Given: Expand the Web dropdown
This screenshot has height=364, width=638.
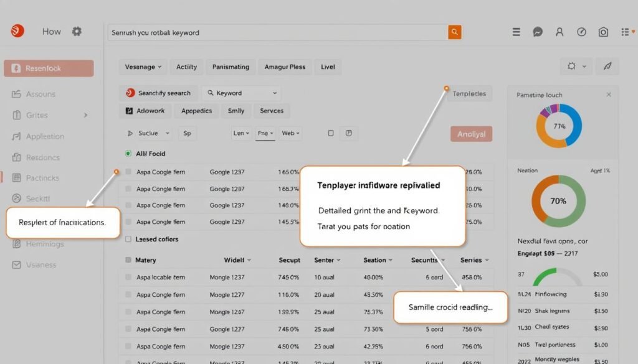Looking at the screenshot, I should pyautogui.click(x=290, y=133).
